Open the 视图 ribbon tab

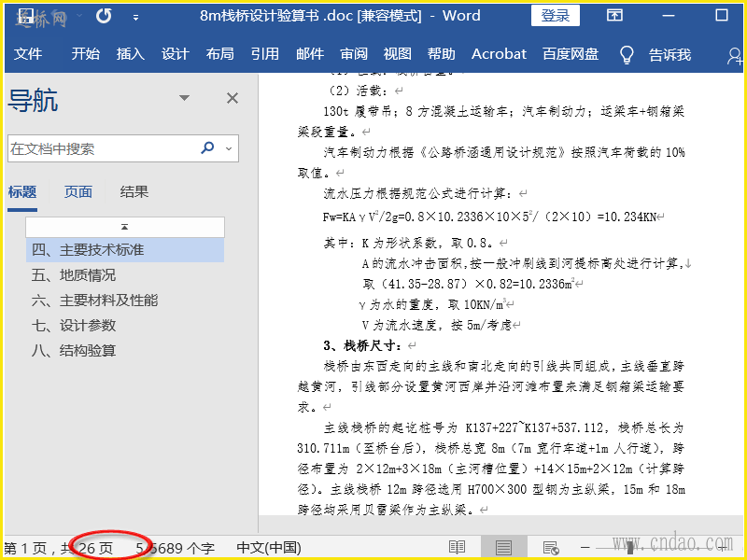pos(398,54)
